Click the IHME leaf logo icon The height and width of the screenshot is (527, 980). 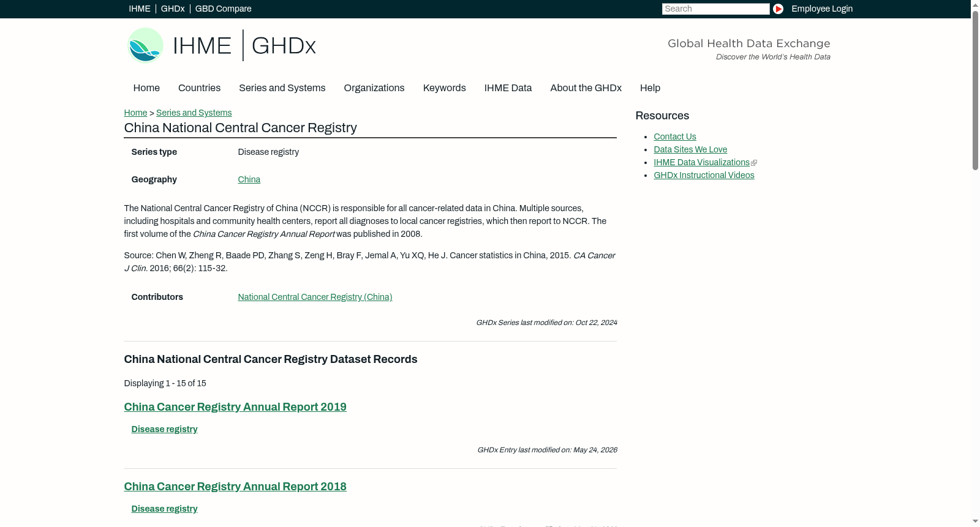[x=145, y=45]
